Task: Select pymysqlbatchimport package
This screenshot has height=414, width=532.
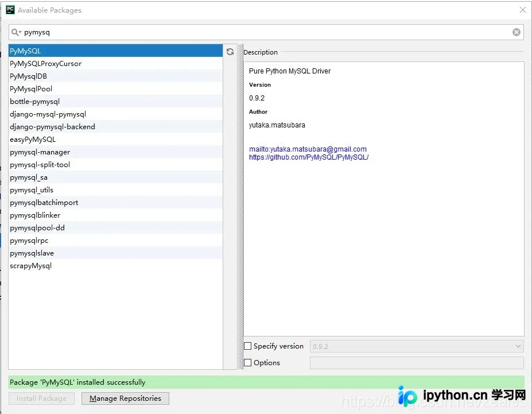Action: pyautogui.click(x=115, y=203)
